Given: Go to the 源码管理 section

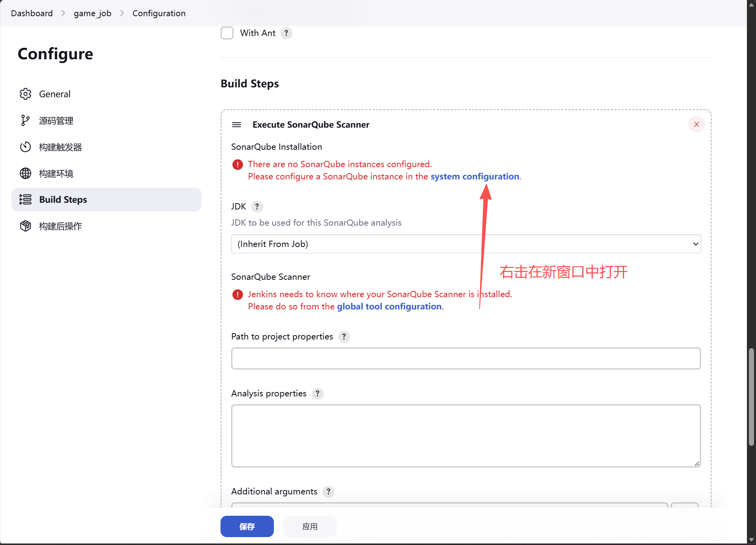Looking at the screenshot, I should (x=106, y=121).
